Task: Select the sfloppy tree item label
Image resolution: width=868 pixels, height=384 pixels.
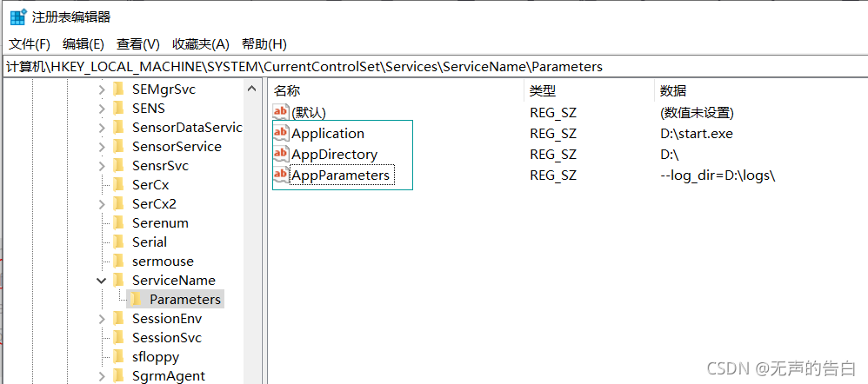Action: [156, 357]
